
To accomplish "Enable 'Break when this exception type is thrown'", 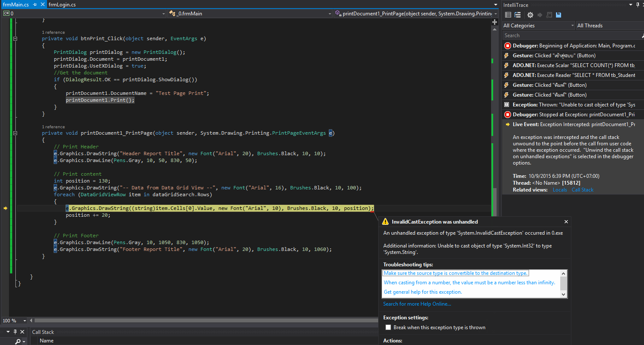I will click(x=388, y=327).
